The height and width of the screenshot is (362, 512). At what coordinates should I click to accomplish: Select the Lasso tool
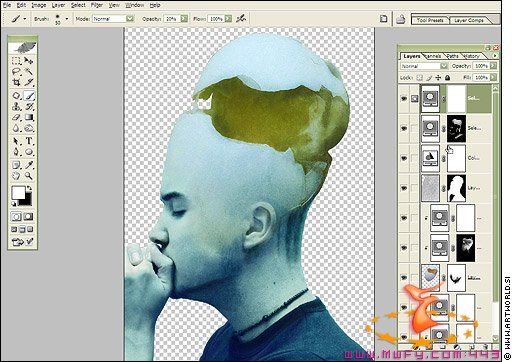pos(16,71)
